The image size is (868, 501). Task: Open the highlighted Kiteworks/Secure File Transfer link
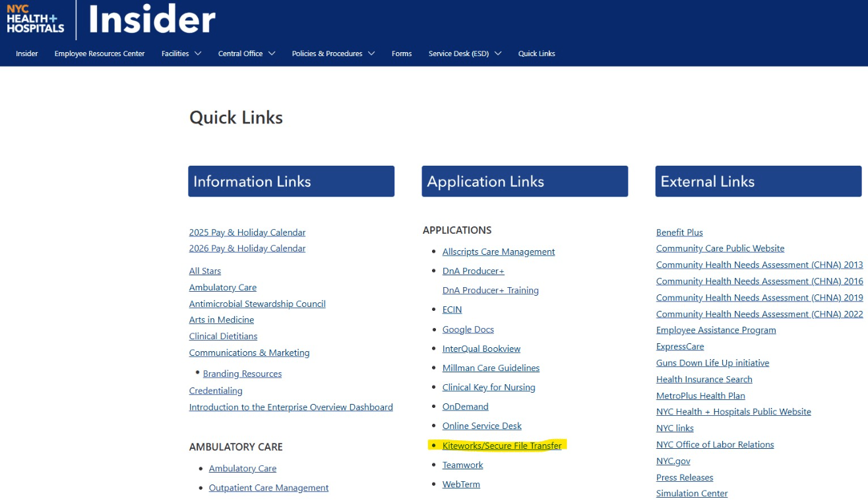pyautogui.click(x=502, y=446)
